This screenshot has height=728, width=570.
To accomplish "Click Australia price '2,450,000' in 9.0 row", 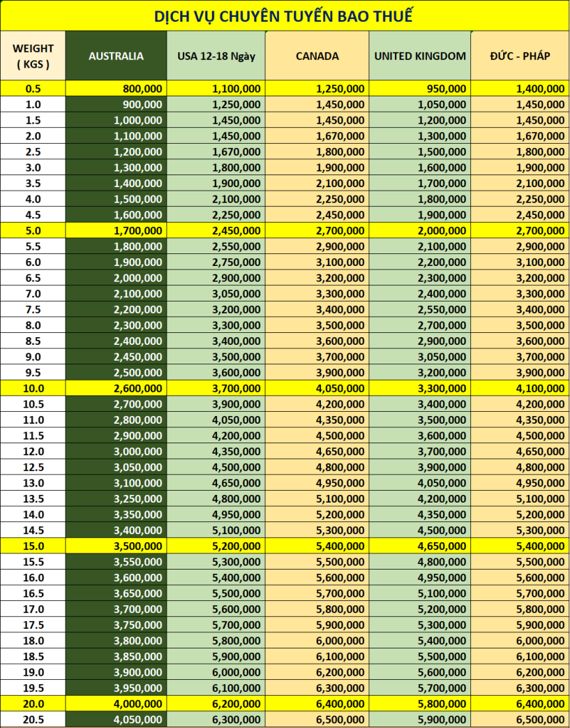I will point(116,357).
